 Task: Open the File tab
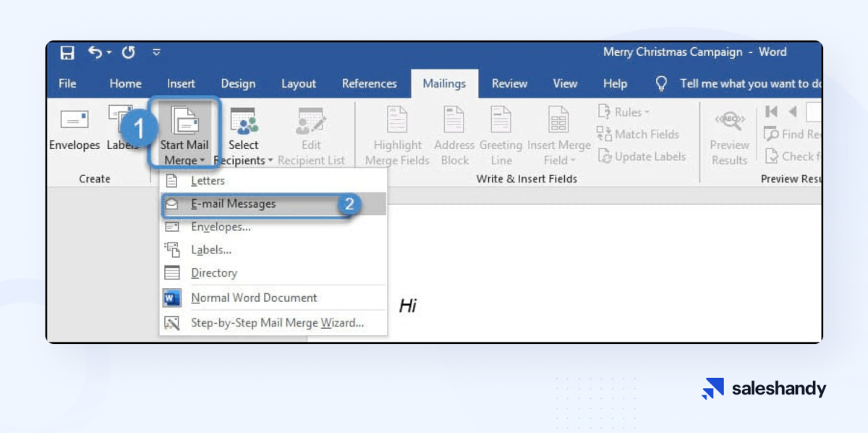[67, 84]
